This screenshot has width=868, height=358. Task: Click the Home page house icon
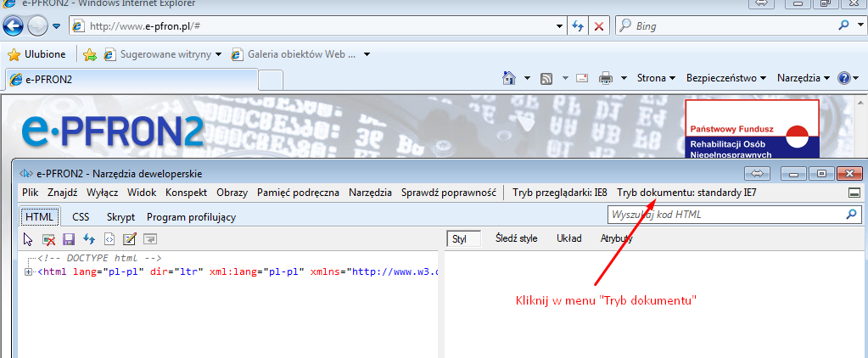509,78
